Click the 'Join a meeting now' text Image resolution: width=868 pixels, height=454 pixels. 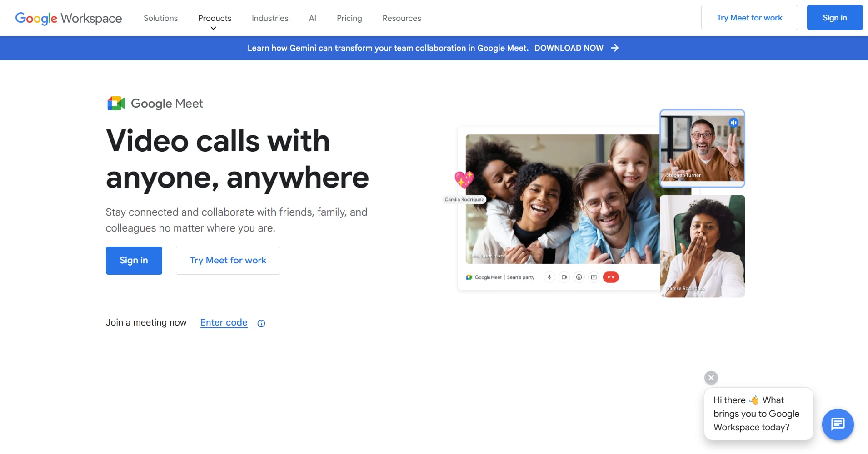(x=146, y=322)
